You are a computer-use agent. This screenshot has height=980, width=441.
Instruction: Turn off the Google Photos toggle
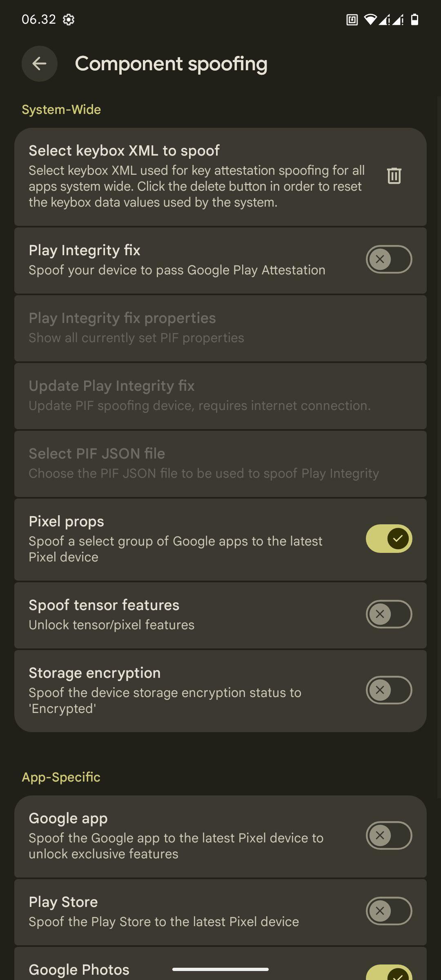[x=389, y=973]
